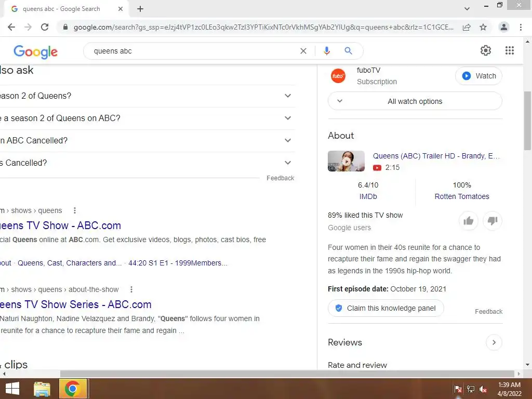The width and height of the screenshot is (532, 399).
Task: Open the 'TV Show Series - ABC.com' result
Action: (76, 304)
